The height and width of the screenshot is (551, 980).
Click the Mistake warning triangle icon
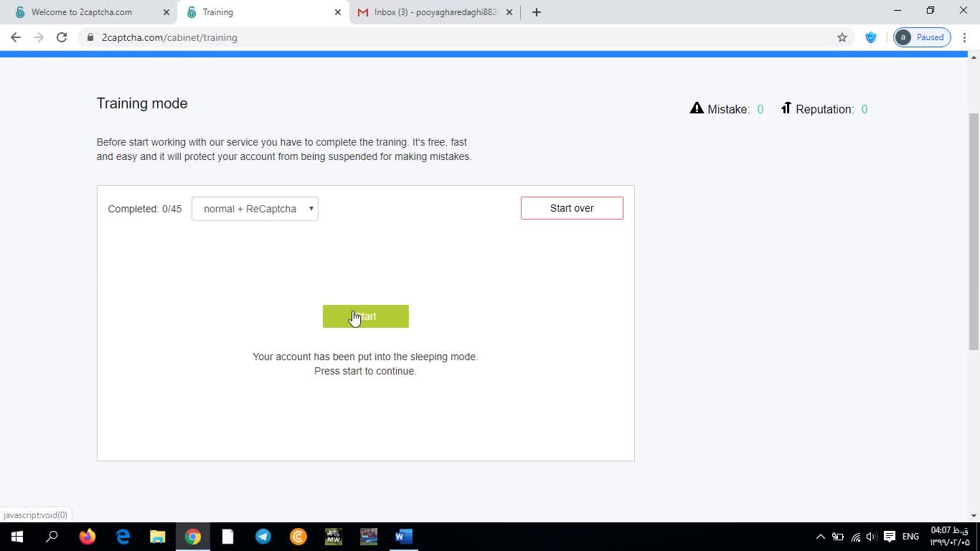coord(697,108)
